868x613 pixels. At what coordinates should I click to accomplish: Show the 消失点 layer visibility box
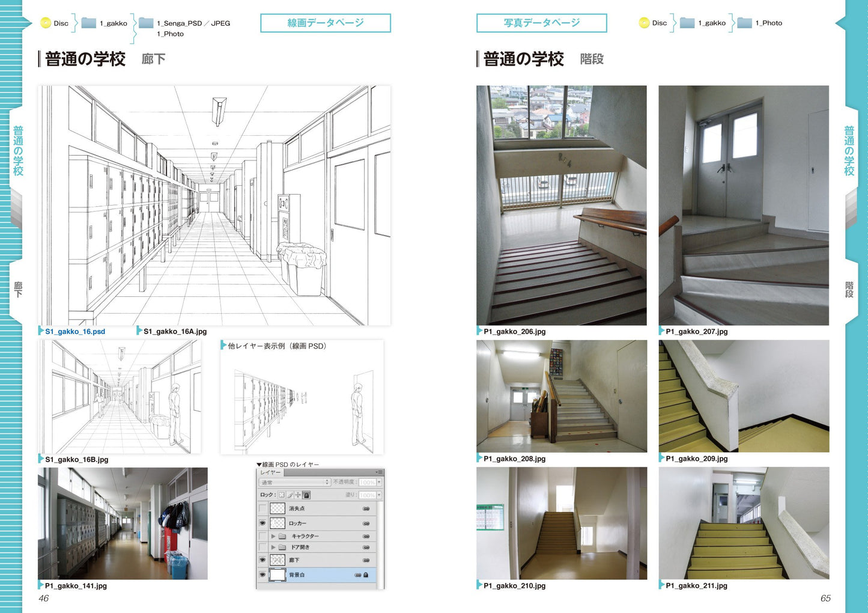[263, 508]
